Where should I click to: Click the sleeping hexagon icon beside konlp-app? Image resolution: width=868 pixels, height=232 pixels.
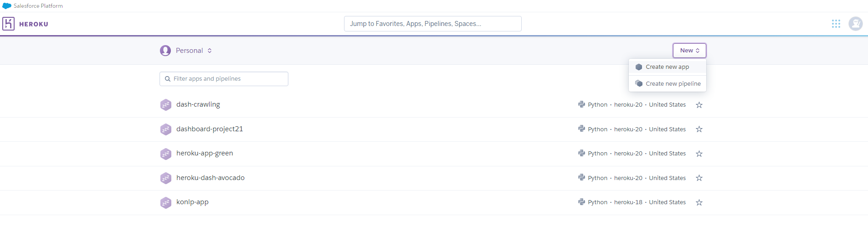pyautogui.click(x=166, y=202)
